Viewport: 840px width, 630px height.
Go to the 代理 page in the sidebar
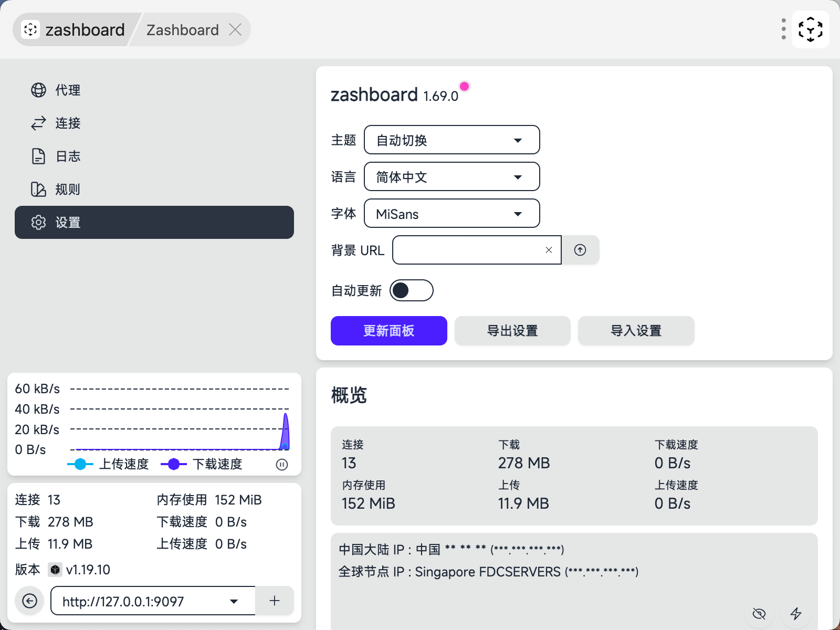(154, 90)
